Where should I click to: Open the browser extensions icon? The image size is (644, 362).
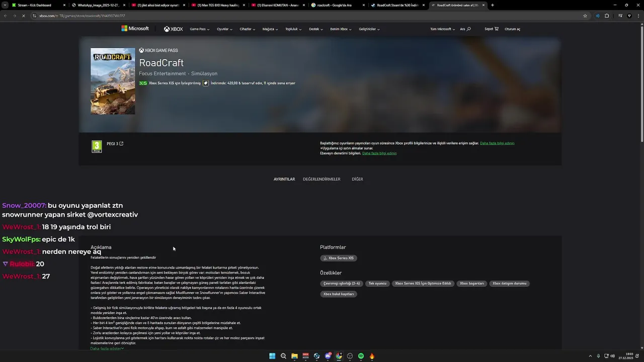(x=607, y=16)
